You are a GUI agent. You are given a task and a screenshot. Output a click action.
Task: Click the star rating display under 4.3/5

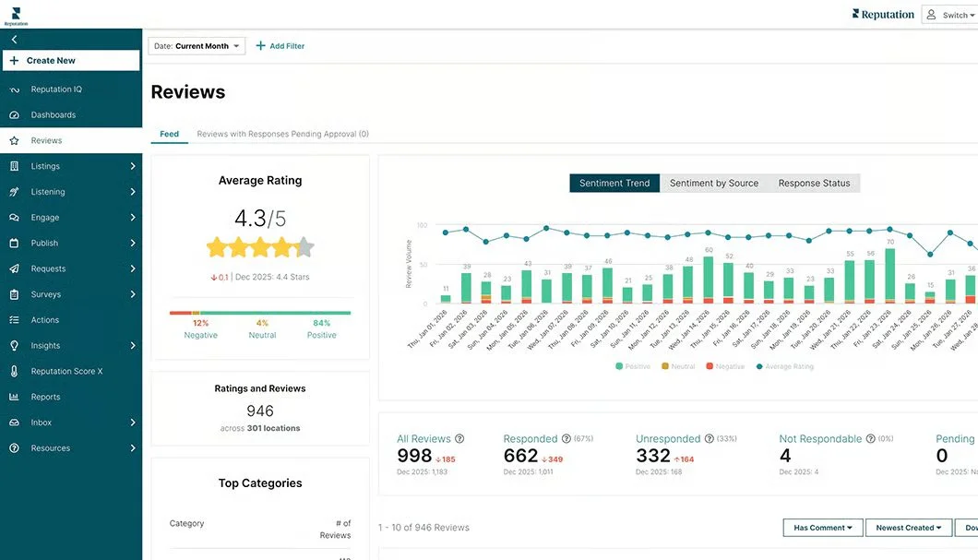(x=260, y=247)
